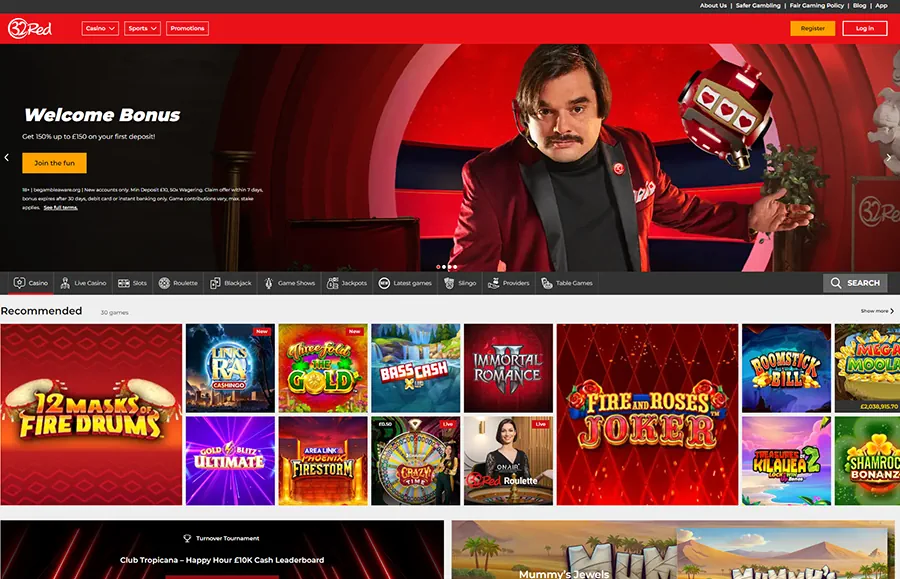Select the Slots reel icon
The image size is (900, 579).
pos(123,283)
